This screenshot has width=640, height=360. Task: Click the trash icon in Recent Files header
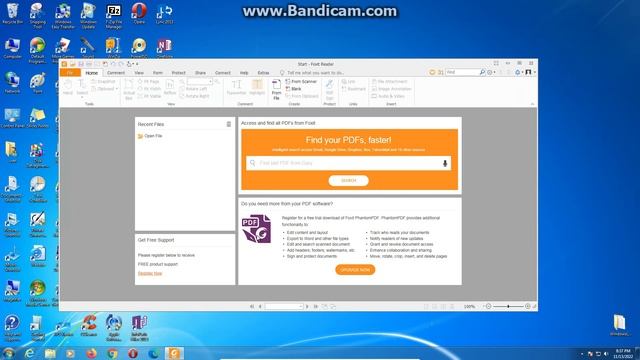[x=229, y=124]
